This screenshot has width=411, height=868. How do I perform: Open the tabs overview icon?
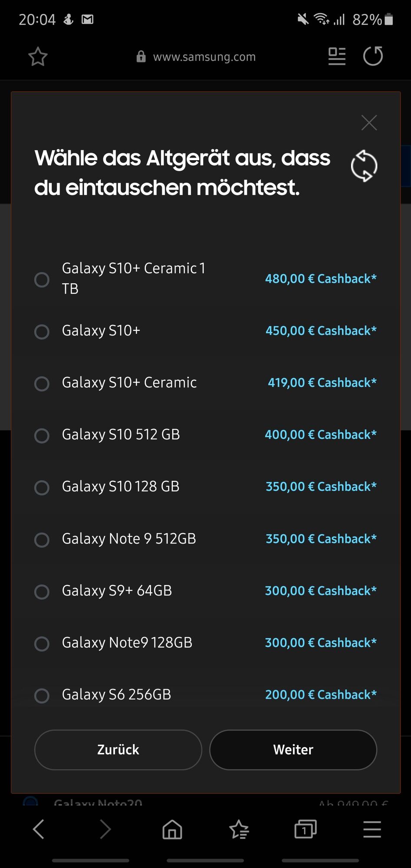pyautogui.click(x=305, y=829)
